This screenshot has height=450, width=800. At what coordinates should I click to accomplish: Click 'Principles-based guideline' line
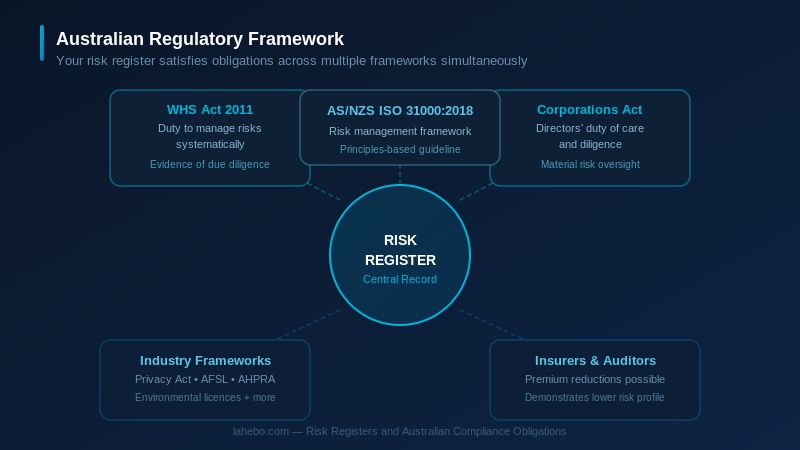click(x=400, y=149)
